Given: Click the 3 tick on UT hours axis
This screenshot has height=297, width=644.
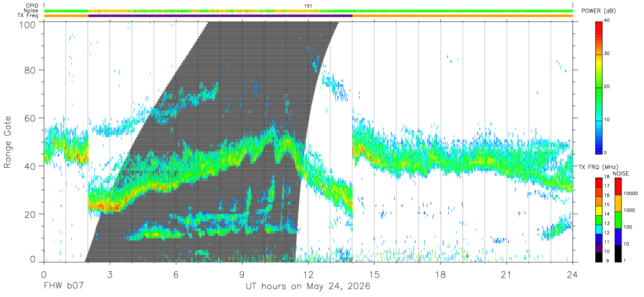Looking at the screenshot, I should click(x=110, y=274).
